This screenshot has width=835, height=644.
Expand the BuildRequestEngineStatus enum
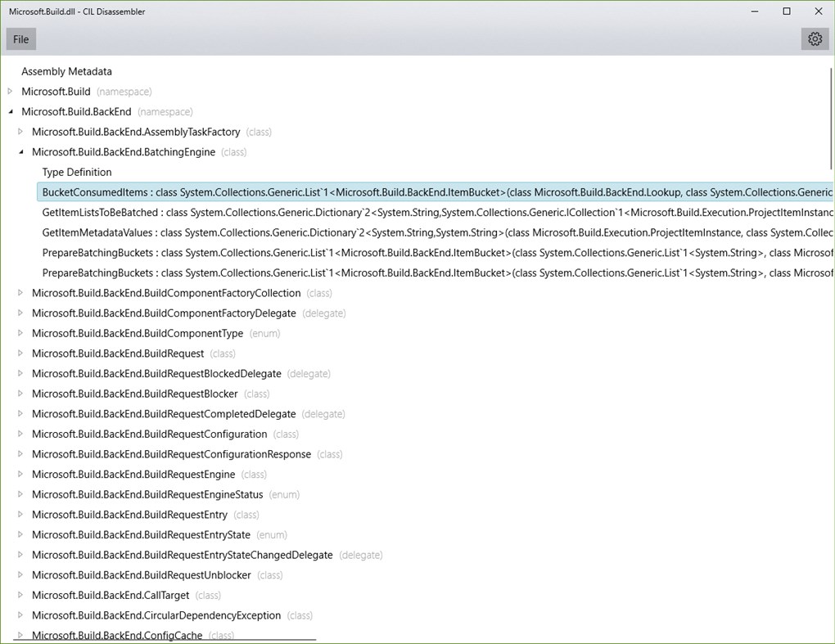(20, 494)
